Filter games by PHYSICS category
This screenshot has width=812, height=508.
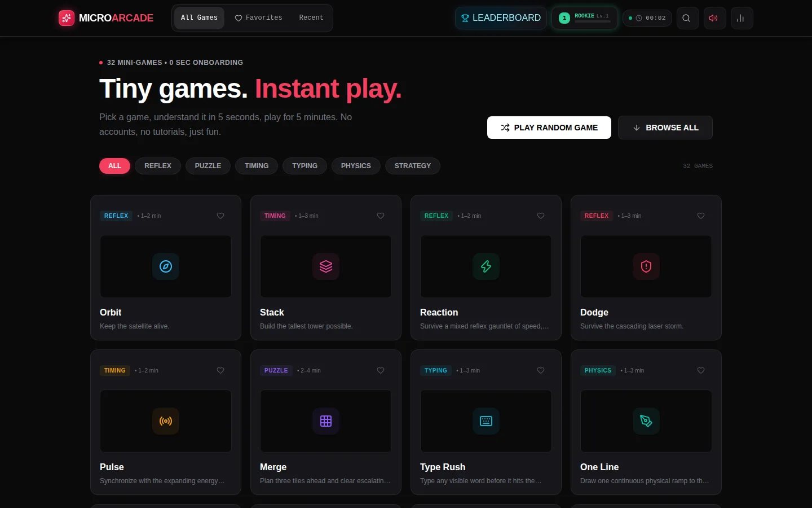(x=356, y=166)
